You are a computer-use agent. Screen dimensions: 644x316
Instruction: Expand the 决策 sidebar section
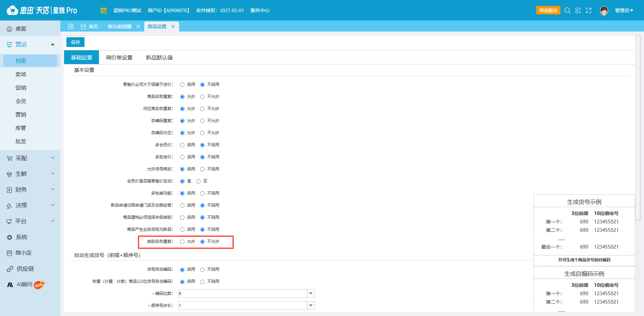click(53, 205)
